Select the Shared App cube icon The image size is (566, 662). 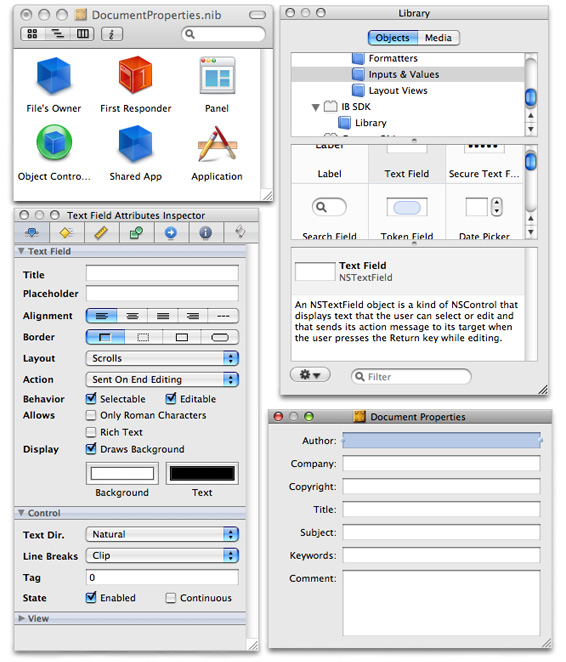click(x=135, y=144)
